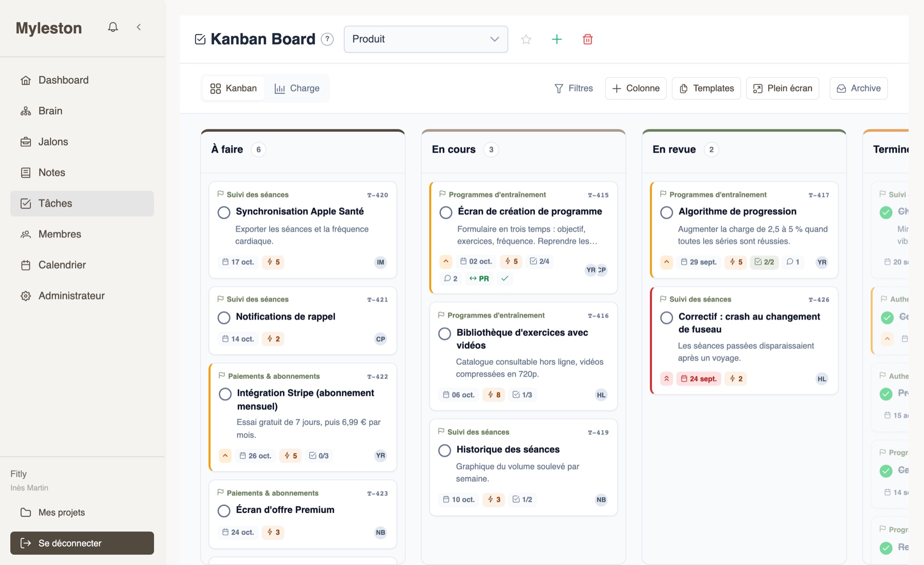This screenshot has width=924, height=565.
Task: Click the 17 oct. date on T-420
Action: pos(238,262)
